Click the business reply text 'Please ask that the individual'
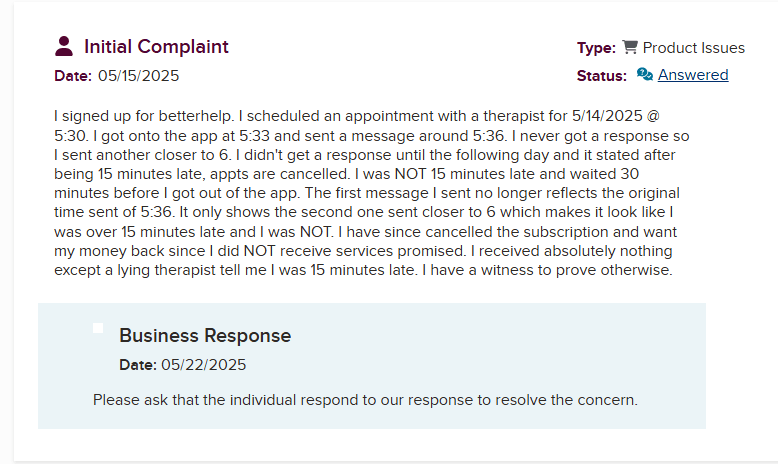778x464 pixels. click(x=365, y=400)
